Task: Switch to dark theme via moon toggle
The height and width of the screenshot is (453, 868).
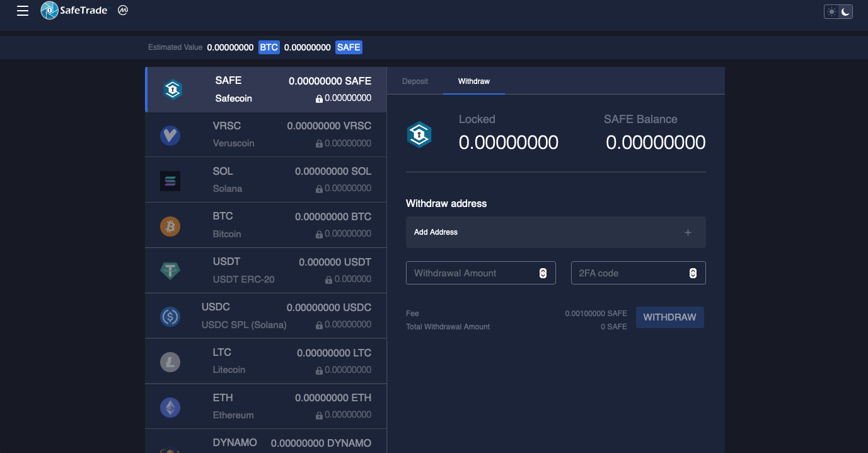Action: (843, 11)
